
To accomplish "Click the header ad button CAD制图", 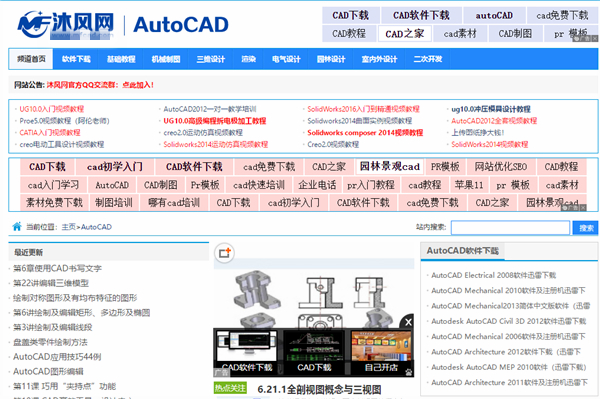I will click(515, 34).
